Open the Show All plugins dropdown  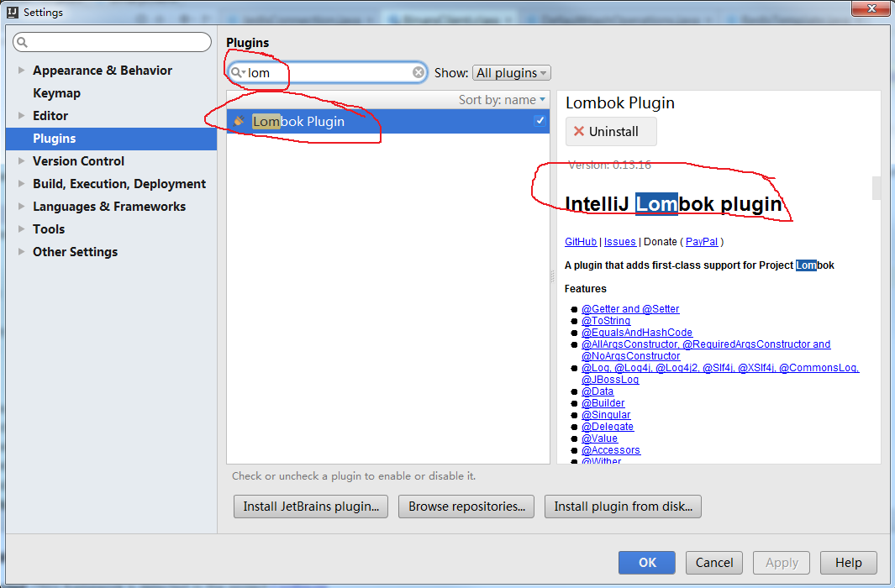coord(512,73)
